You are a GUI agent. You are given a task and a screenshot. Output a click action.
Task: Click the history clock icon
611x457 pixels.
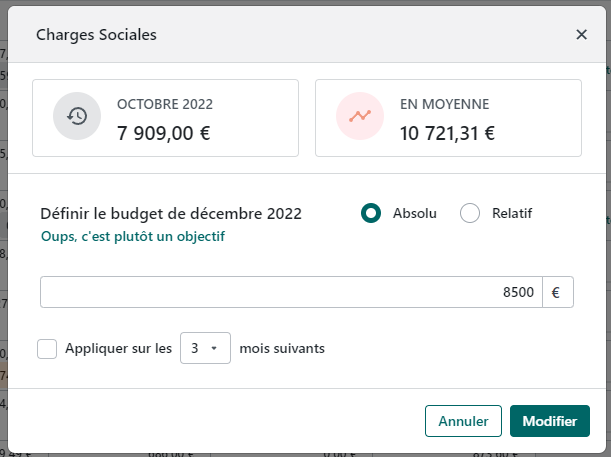point(77,116)
